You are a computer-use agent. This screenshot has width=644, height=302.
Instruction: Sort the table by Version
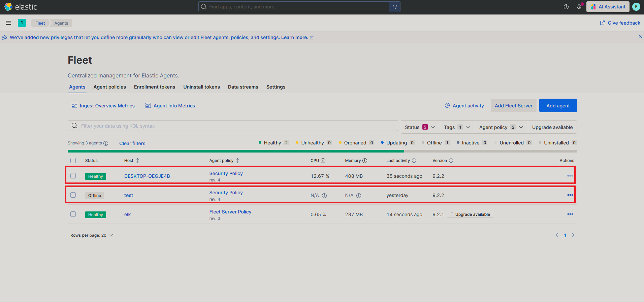(443, 161)
